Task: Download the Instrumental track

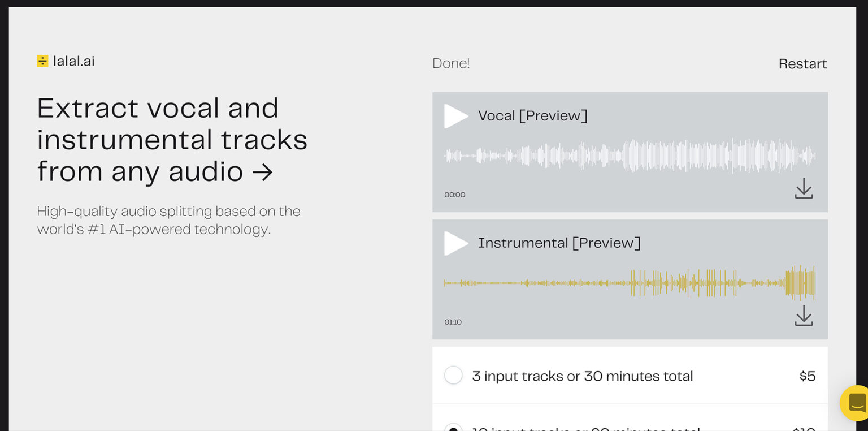Action: 804,316
